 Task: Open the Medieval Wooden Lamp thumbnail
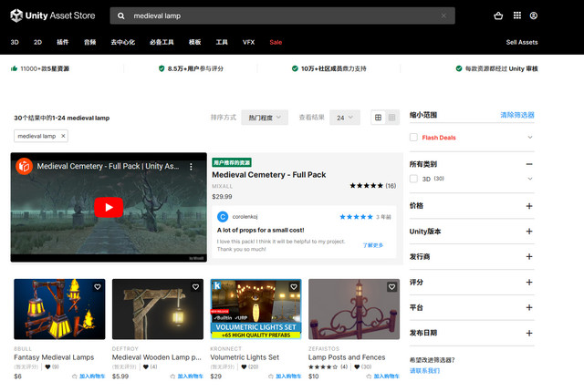(158, 309)
